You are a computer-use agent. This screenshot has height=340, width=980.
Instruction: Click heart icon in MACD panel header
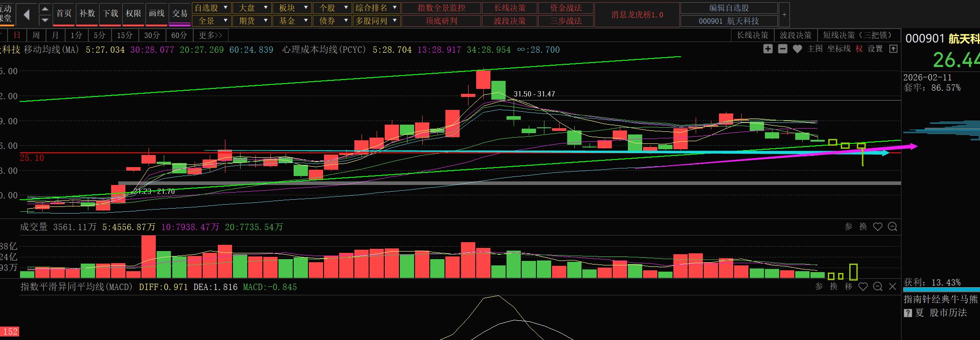(x=863, y=287)
